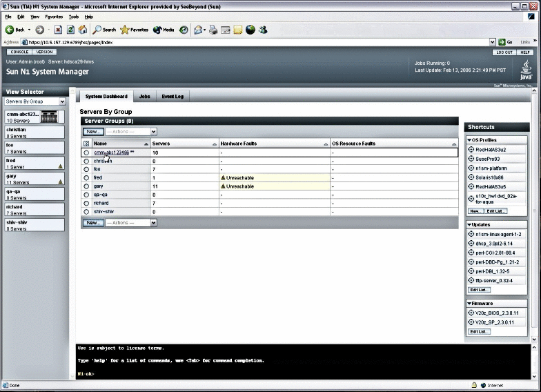
Task: Sort table by Name column arrow
Action: [x=146, y=144]
